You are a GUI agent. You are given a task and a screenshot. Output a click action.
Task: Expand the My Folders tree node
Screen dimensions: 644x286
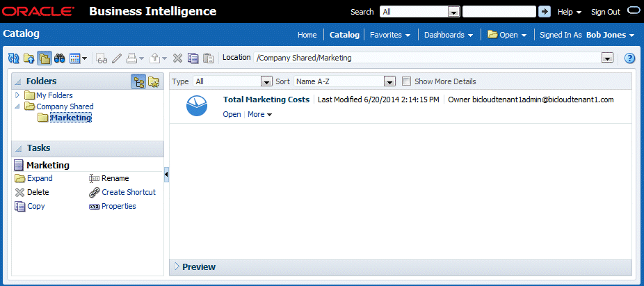pos(17,95)
